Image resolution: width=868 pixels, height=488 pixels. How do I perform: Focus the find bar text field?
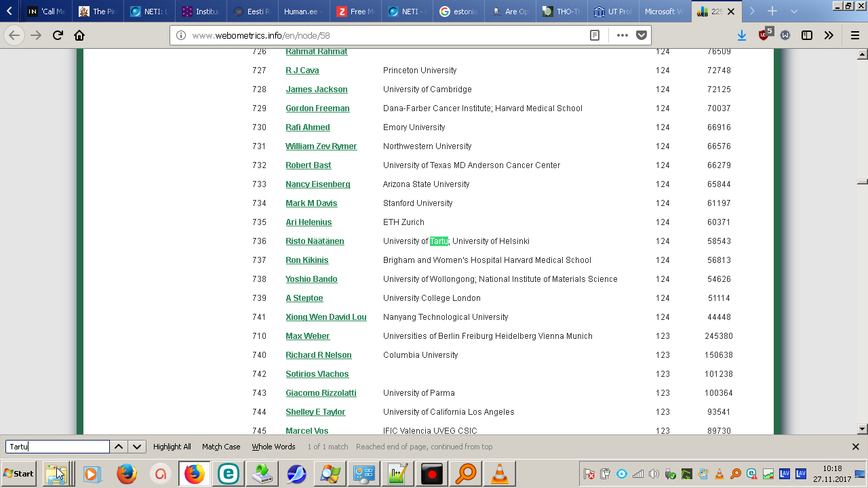point(58,447)
